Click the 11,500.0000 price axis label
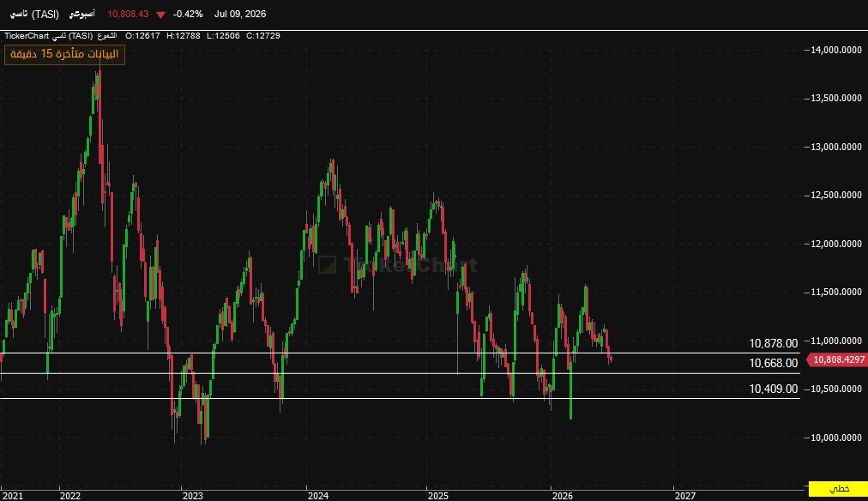Viewport: 868px width, 501px height. click(x=836, y=292)
